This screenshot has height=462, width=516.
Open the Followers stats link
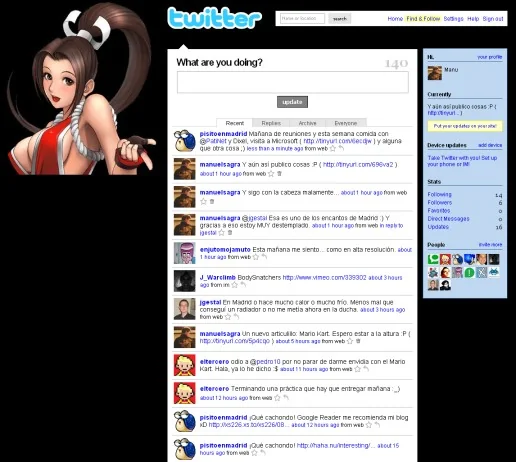[440, 202]
